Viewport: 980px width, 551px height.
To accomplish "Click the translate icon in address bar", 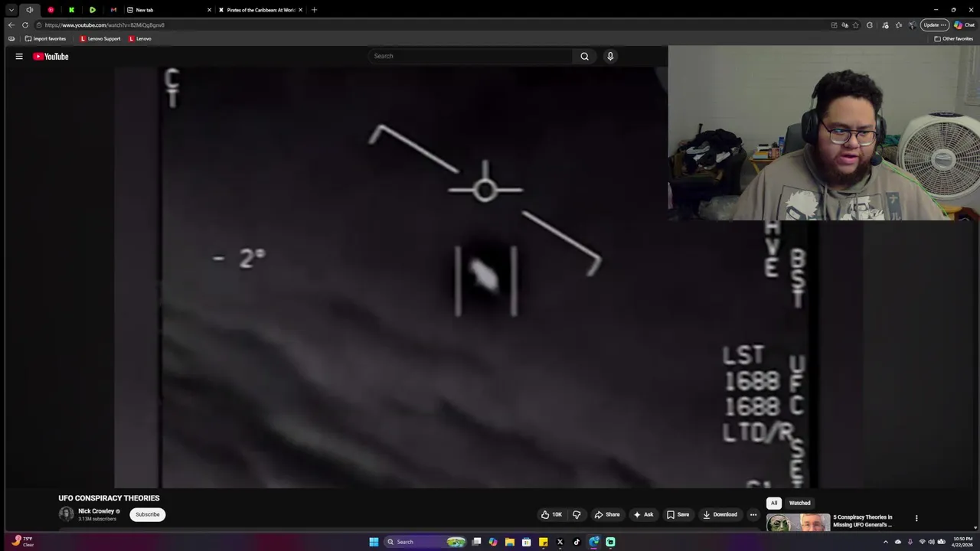I will (x=844, y=24).
